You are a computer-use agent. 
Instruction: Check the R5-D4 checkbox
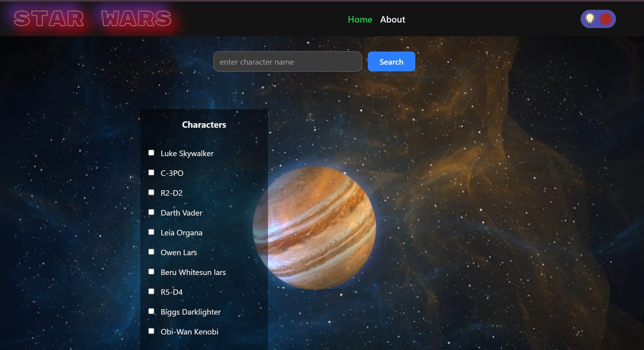point(151,291)
